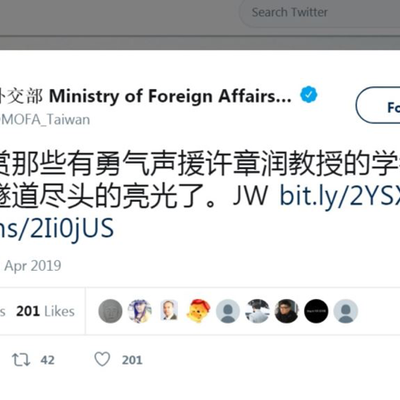Screen dimensions: 400x400
Task: Click the Apr 2019 tweet timestamp
Action: 32,266
